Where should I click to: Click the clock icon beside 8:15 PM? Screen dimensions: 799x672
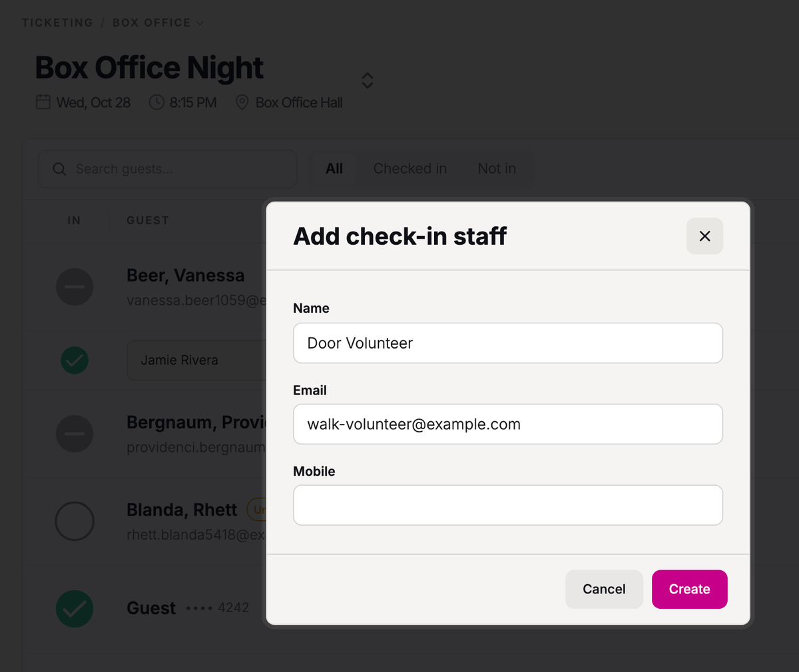[x=156, y=102]
